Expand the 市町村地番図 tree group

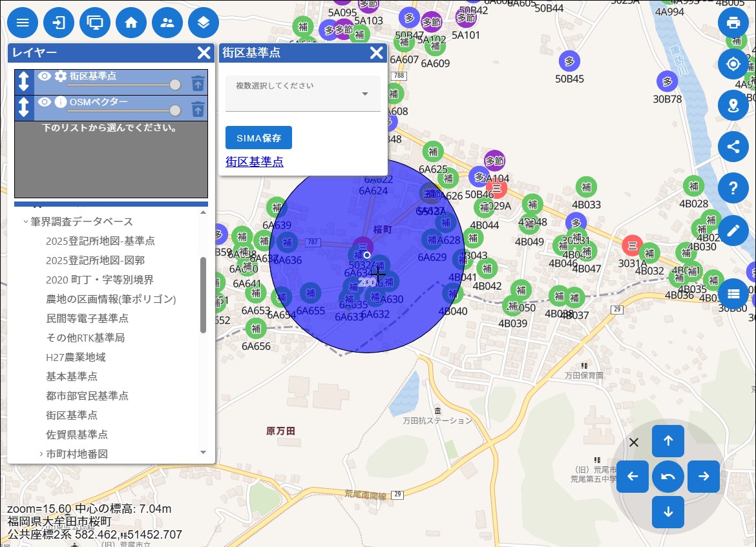point(41,454)
